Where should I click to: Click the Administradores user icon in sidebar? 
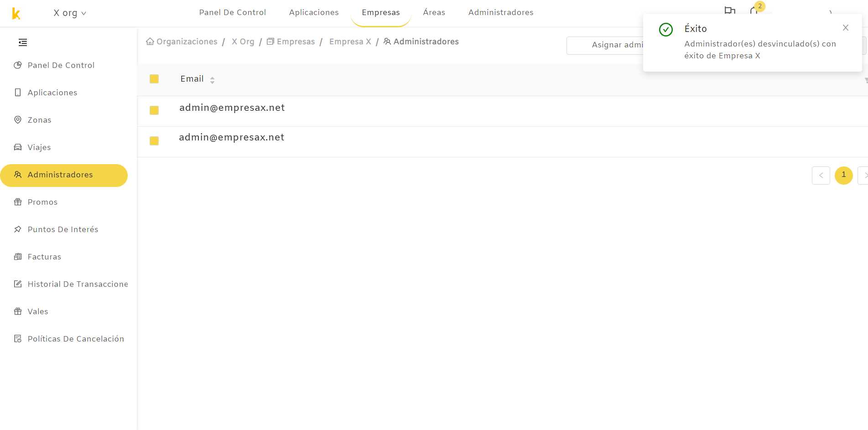18,175
